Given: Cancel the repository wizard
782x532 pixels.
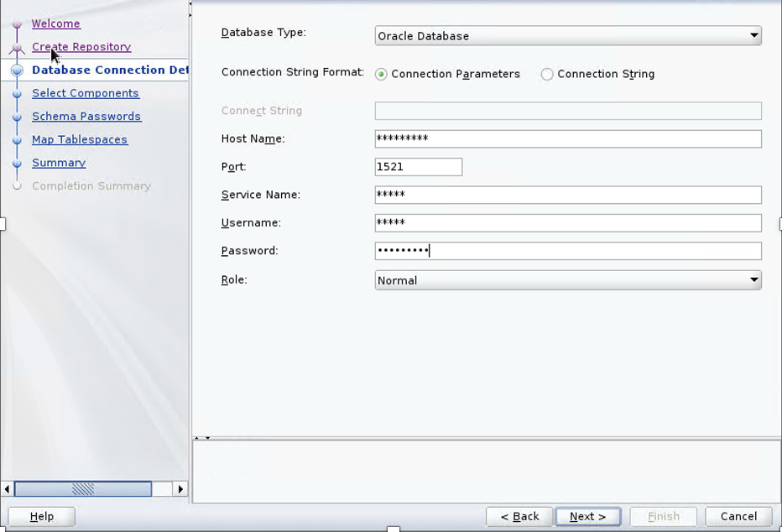Looking at the screenshot, I should (738, 516).
